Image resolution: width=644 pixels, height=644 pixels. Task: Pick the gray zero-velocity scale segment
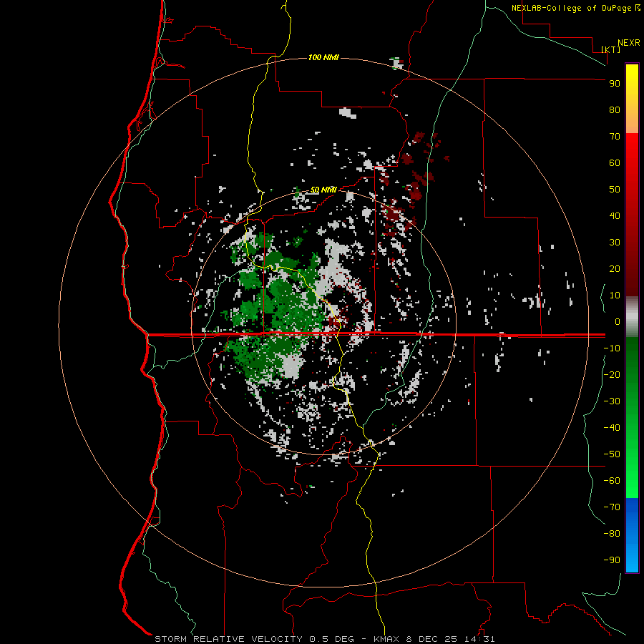(632, 317)
